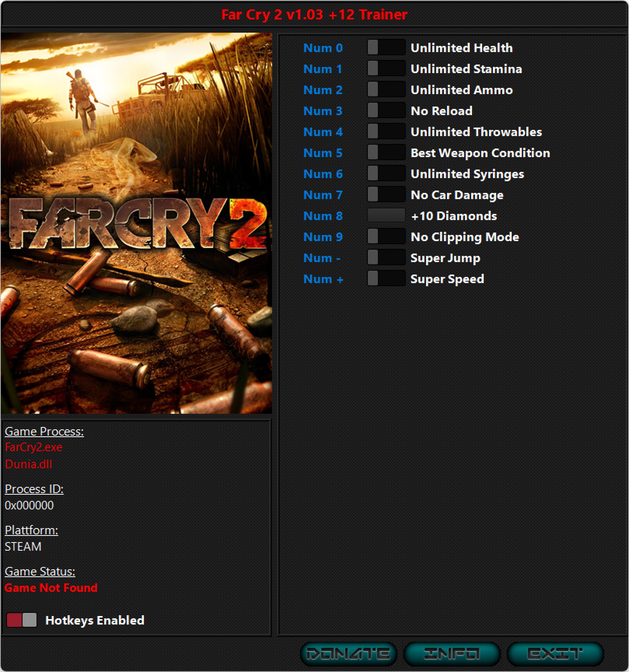Click the EXIT button
629x672 pixels.
(555, 654)
